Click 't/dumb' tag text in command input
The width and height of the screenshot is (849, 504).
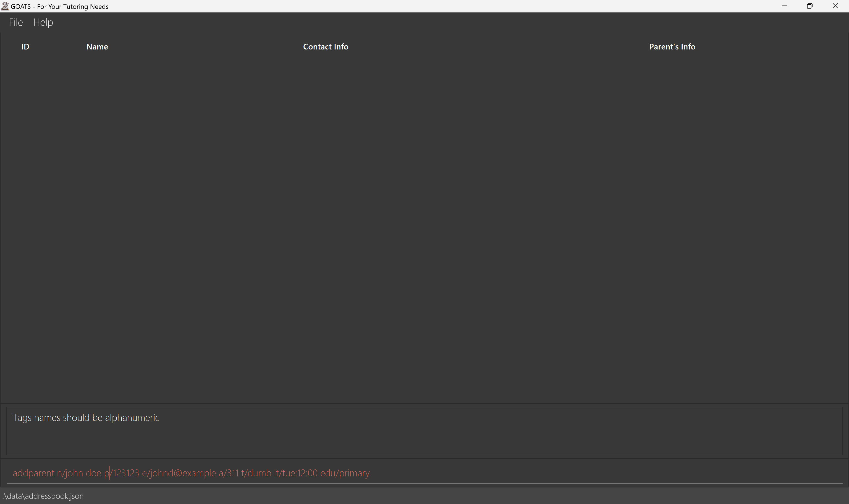[x=256, y=473]
